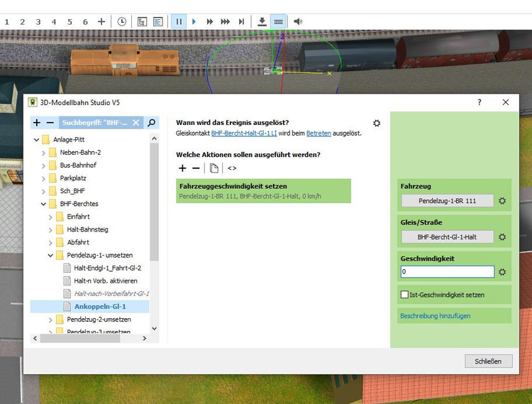Clear the Suchbegriff search filter
532x404 pixels.
tap(135, 123)
